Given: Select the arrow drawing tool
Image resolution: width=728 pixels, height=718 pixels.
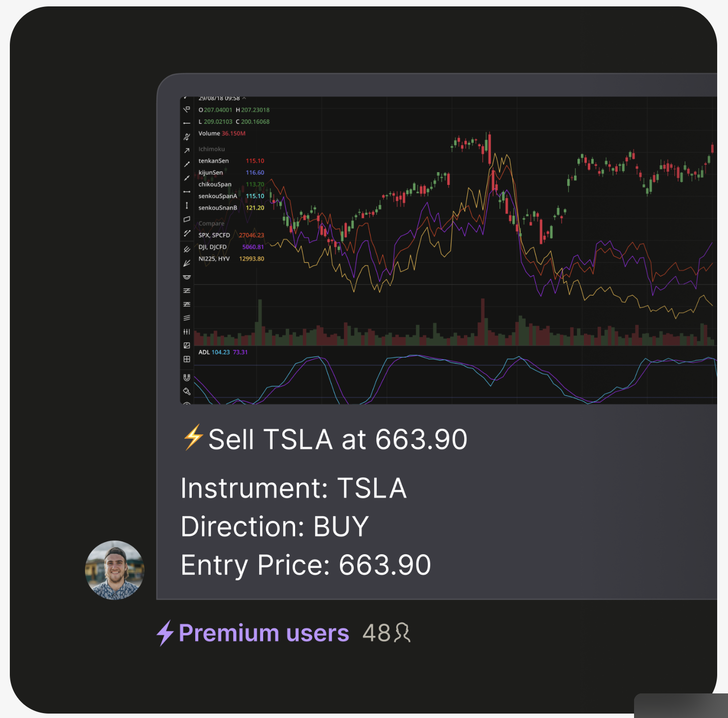Looking at the screenshot, I should pyautogui.click(x=187, y=150).
